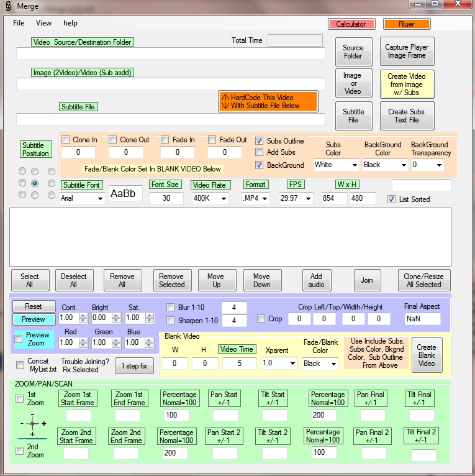475x476 pixels.
Task: Increase the Cont. value with up arrow
Action: point(83,316)
